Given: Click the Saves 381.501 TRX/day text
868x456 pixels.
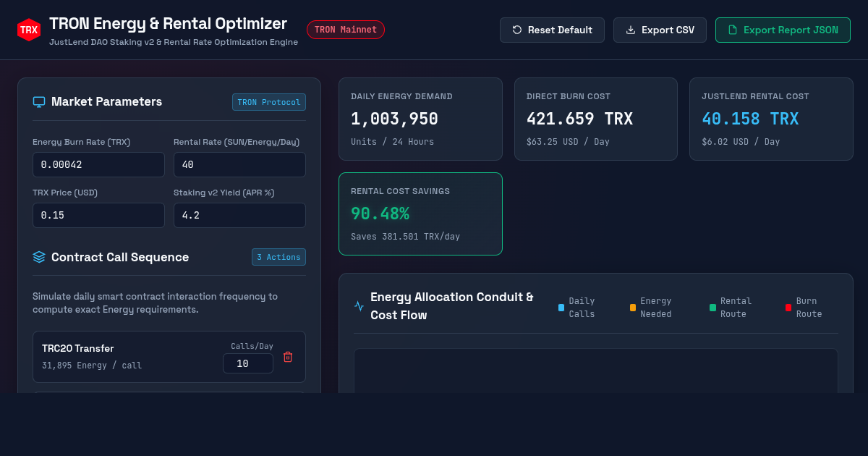Looking at the screenshot, I should [x=405, y=237].
